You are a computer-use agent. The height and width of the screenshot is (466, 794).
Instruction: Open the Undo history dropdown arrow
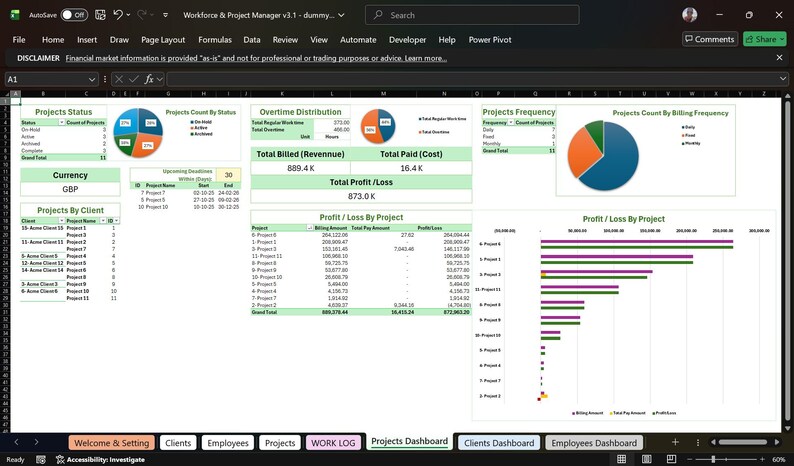coord(129,15)
